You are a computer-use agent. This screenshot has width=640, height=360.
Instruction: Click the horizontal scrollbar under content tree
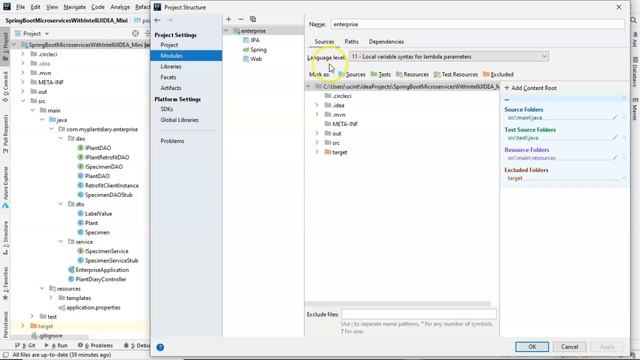point(398,304)
